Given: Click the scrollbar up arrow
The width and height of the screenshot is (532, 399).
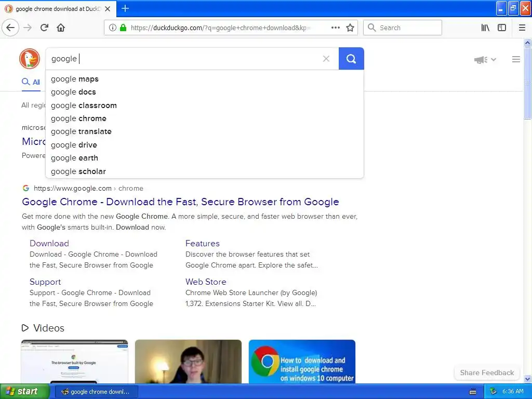Looking at the screenshot, I should (527, 43).
